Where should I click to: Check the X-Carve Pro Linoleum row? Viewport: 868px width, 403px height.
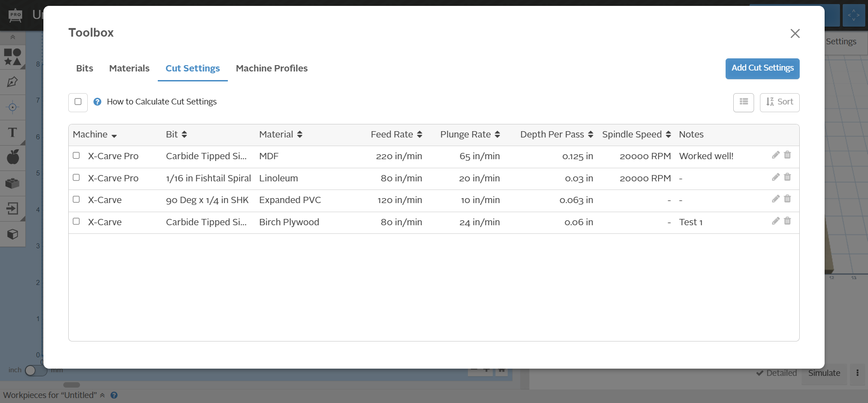(76, 177)
